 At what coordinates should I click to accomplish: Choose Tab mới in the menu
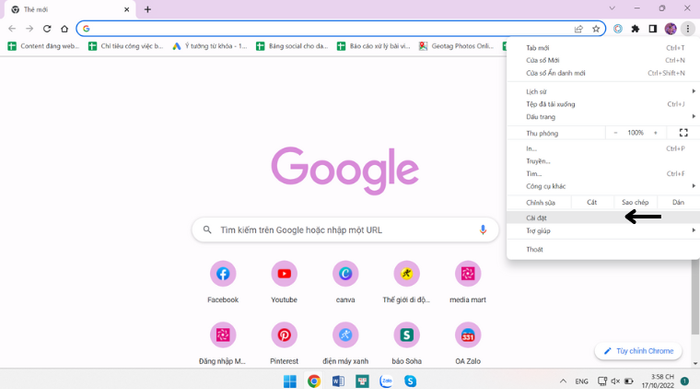click(603, 47)
